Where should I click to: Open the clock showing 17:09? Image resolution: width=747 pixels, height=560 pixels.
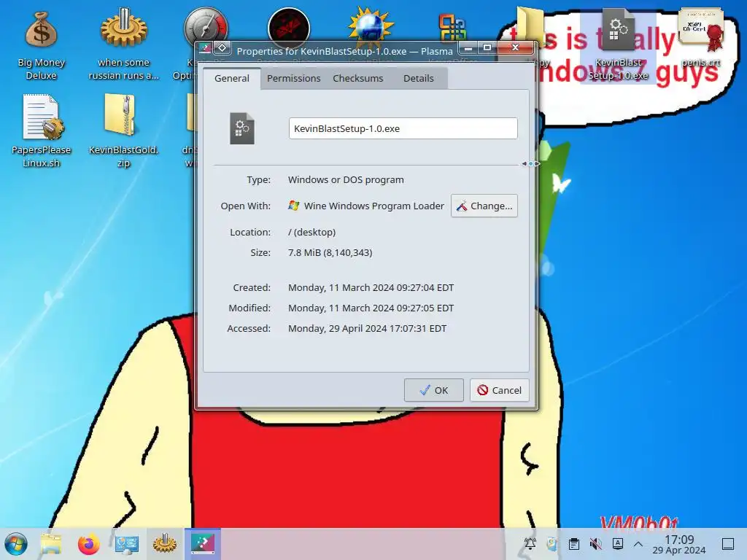tap(679, 544)
